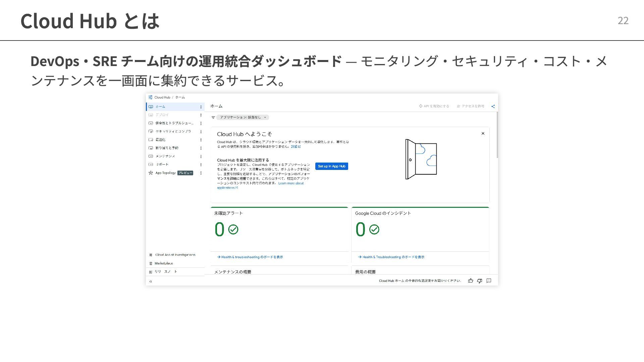Viewport: 644px width, 362px height.
Task: Close the Cloud Hub へようこそ welcome card
Action: pos(483,133)
